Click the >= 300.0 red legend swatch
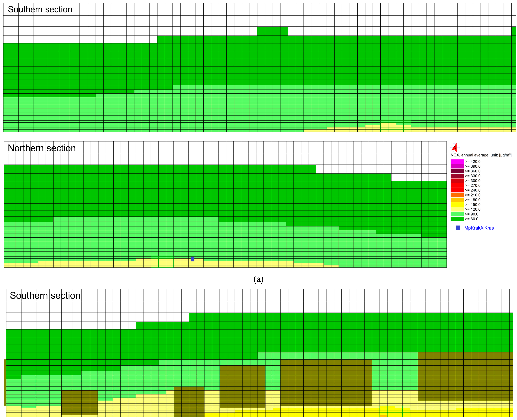 coord(457,180)
